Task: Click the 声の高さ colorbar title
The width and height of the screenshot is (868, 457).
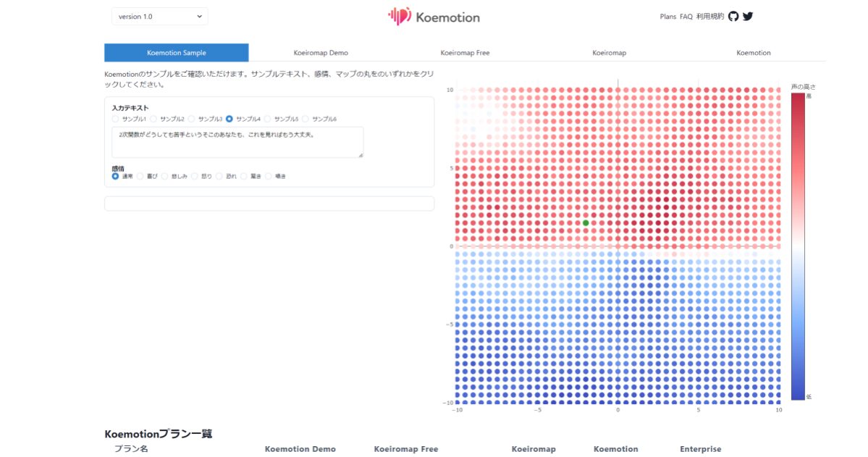Action: point(804,87)
